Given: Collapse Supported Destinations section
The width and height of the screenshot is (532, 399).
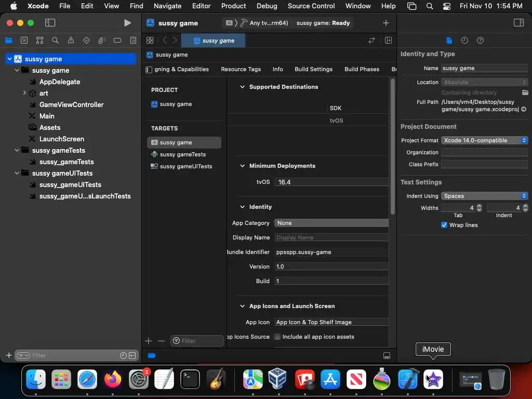Looking at the screenshot, I should [242, 87].
